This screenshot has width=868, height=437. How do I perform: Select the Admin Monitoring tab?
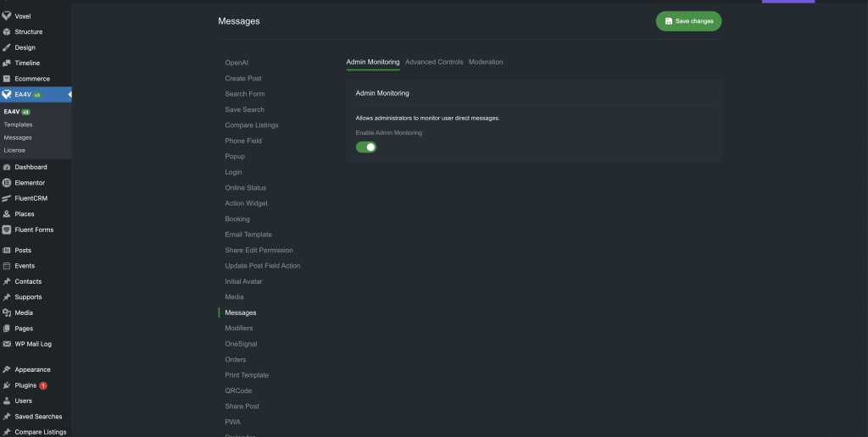coord(373,62)
